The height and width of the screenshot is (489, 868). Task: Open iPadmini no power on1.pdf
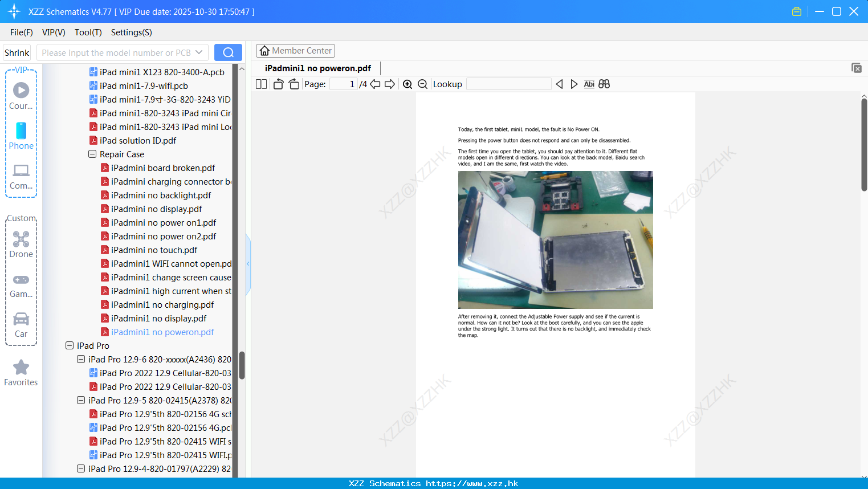[x=164, y=223]
